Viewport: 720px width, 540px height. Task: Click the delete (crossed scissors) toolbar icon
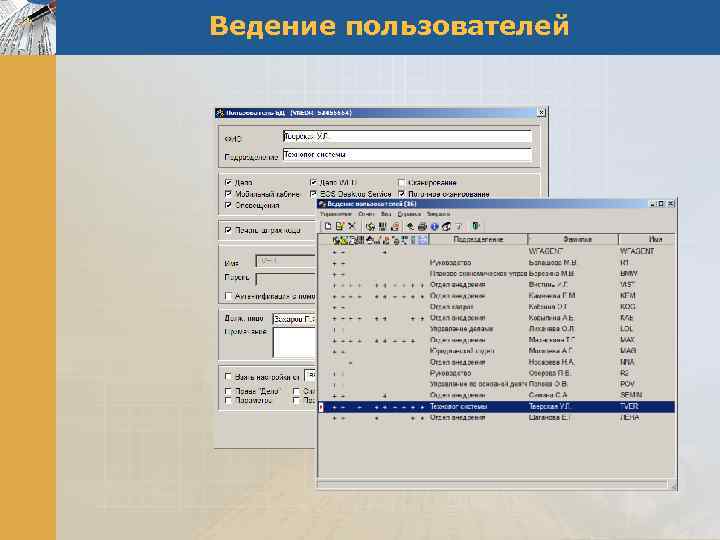[x=352, y=226]
